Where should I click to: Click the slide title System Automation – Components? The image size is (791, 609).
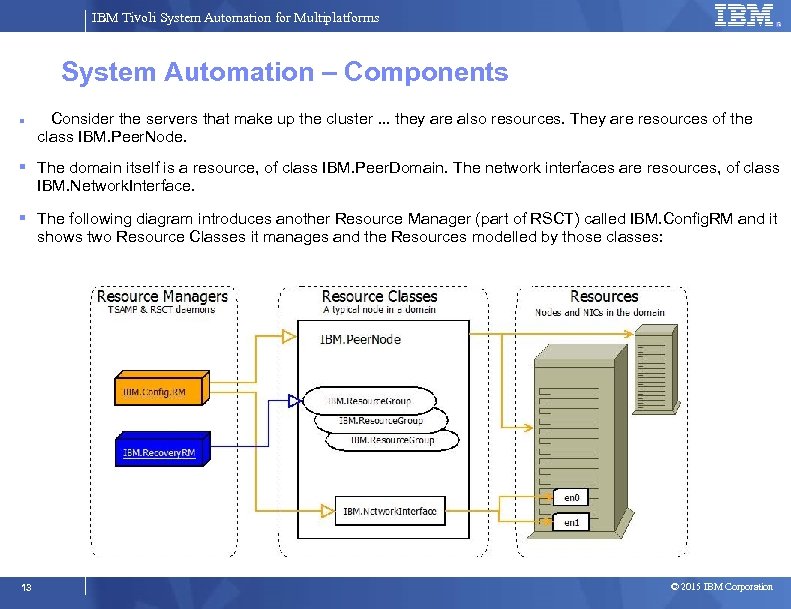coord(285,72)
